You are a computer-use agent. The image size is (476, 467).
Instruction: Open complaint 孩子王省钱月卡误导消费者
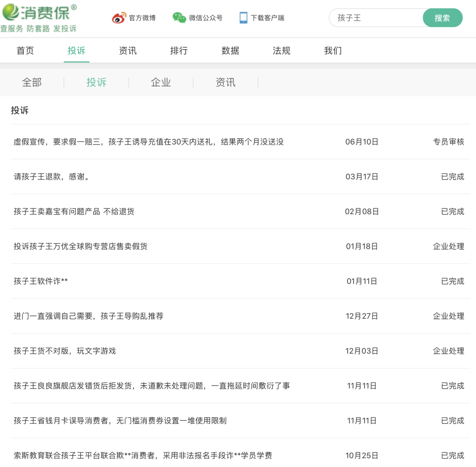click(120, 421)
